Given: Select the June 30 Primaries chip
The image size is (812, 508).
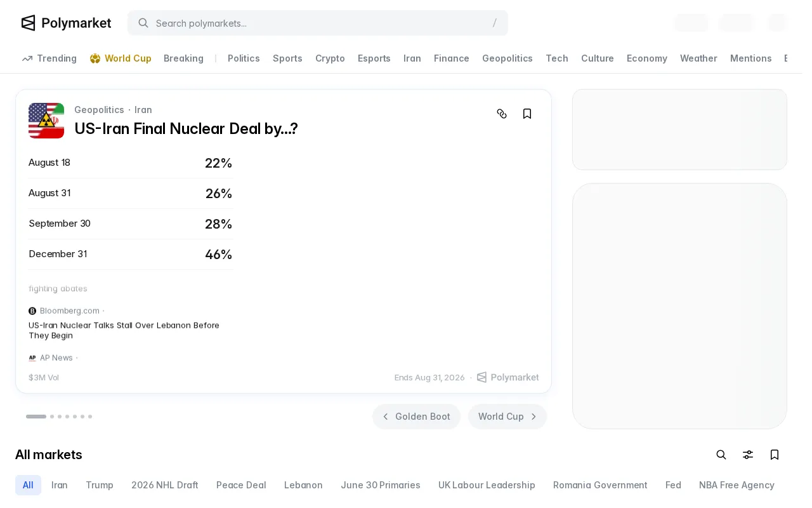Looking at the screenshot, I should (x=381, y=485).
